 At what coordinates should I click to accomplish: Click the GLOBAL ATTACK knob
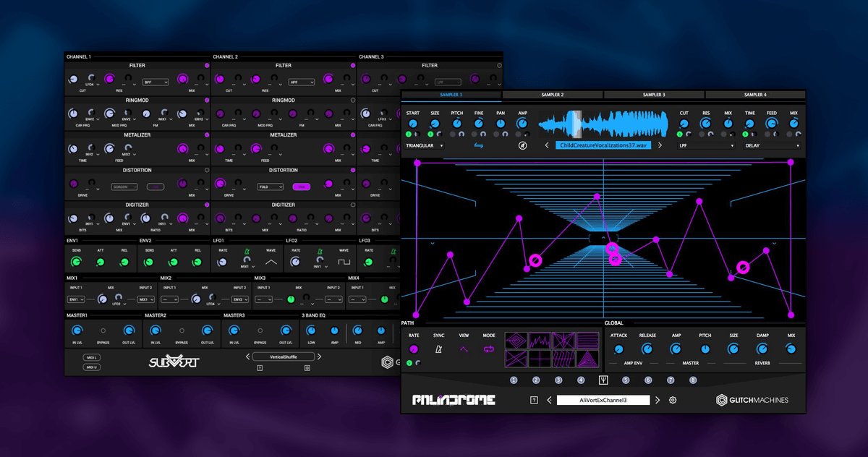(618, 349)
